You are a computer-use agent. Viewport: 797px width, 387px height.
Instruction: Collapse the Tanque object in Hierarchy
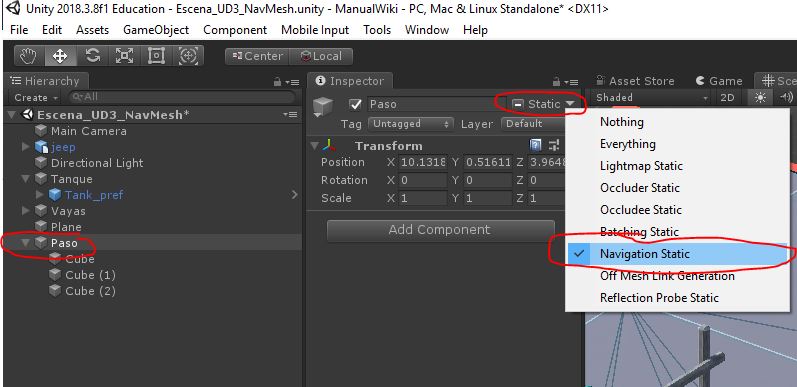point(26,179)
